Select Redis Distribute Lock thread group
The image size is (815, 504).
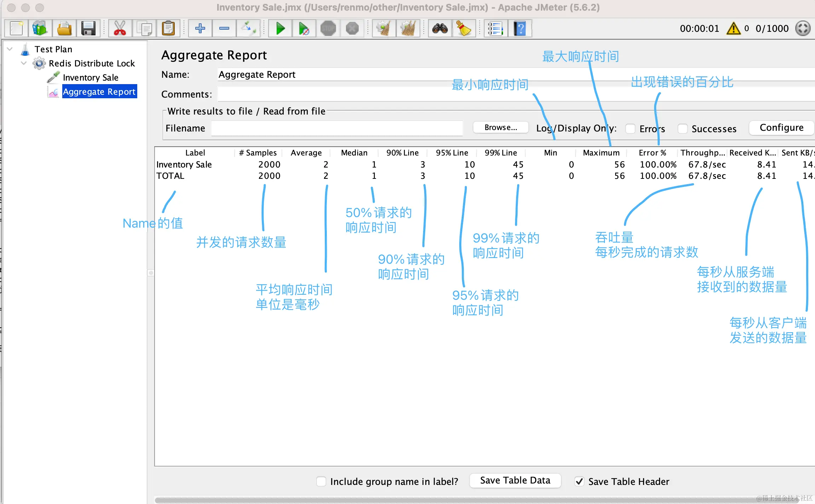pyautogui.click(x=92, y=63)
